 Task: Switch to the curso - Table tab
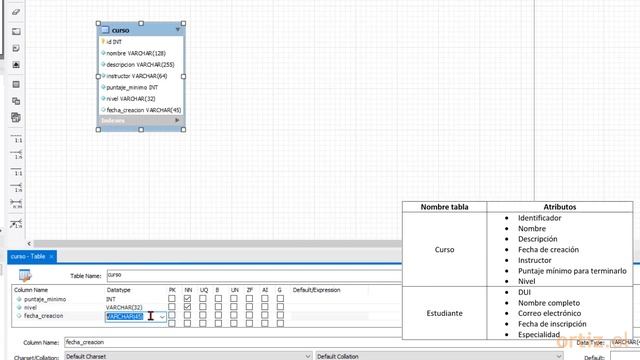coord(28,256)
